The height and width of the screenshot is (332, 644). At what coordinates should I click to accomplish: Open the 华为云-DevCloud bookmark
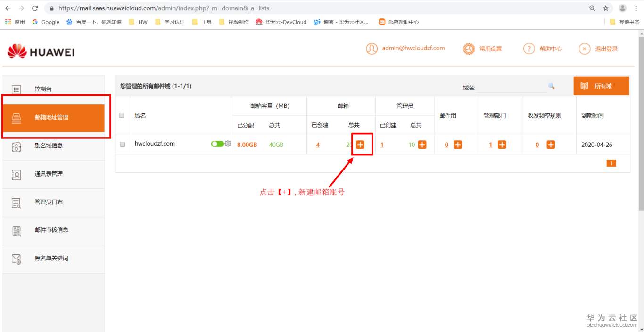(281, 22)
